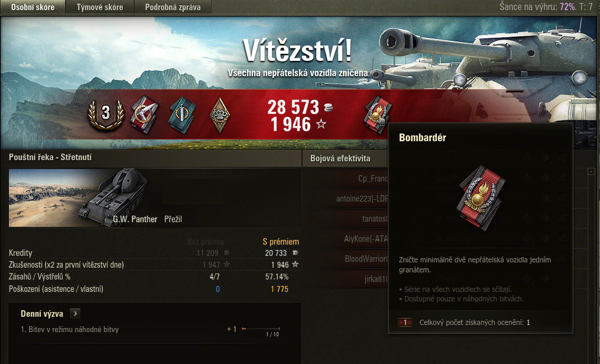The height and width of the screenshot is (364, 600).
Task: Click the efficiency list scrollbar arrow
Action: (x=591, y=172)
